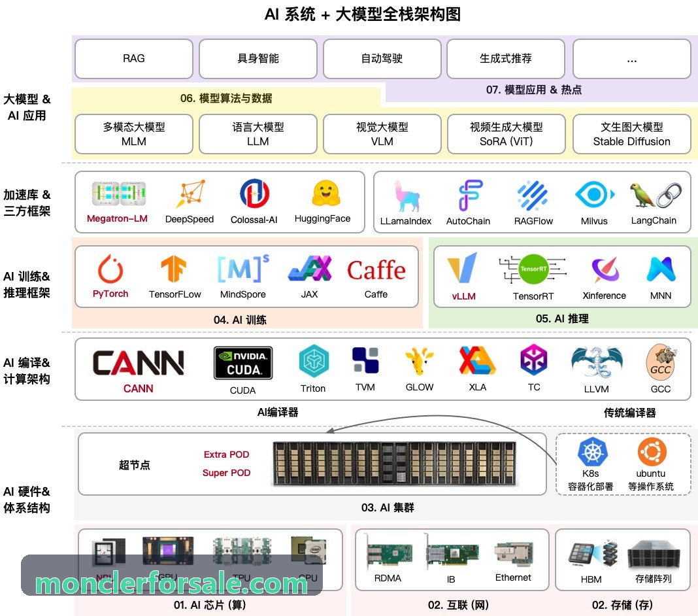
Task: Select the LLamaIndex llama icon
Action: (407, 195)
